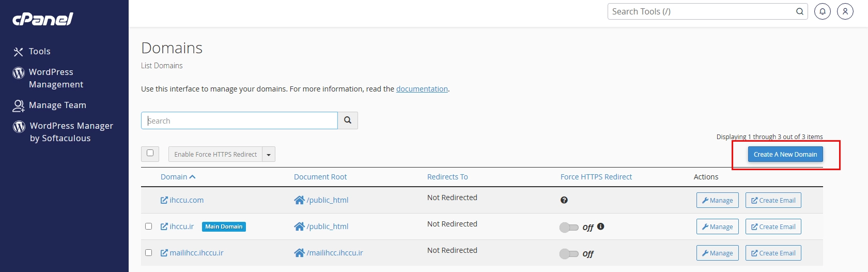Click the Search Tools magnifier icon
The height and width of the screenshot is (272, 868).
coord(800,11)
